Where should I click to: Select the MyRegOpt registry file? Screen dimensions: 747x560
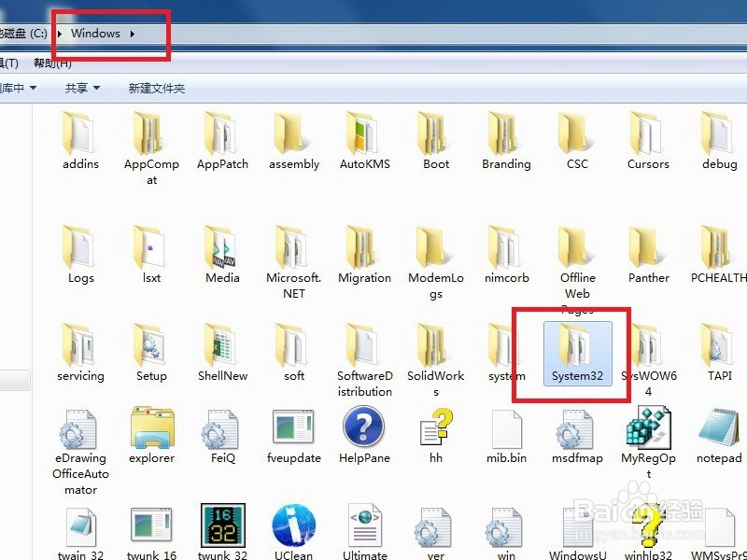point(648,442)
